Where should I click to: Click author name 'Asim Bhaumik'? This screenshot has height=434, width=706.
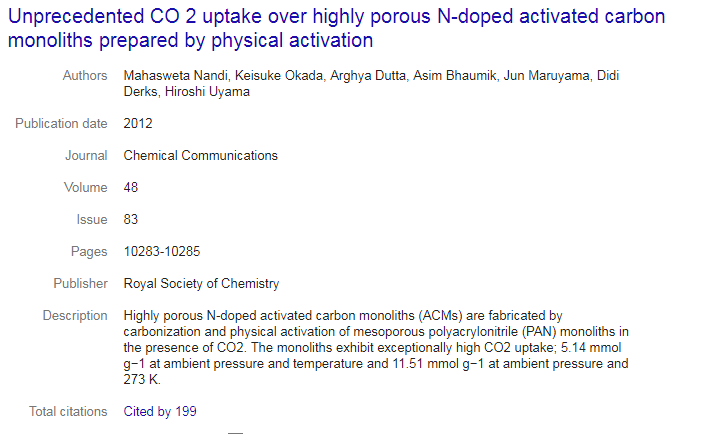[x=454, y=75]
